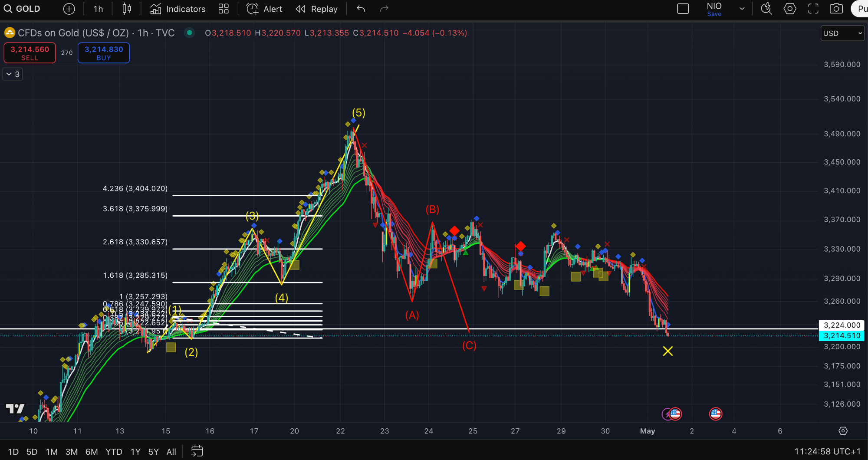Open the go-to-date calendar icon
This screenshot has height=460, width=868.
pyautogui.click(x=197, y=451)
